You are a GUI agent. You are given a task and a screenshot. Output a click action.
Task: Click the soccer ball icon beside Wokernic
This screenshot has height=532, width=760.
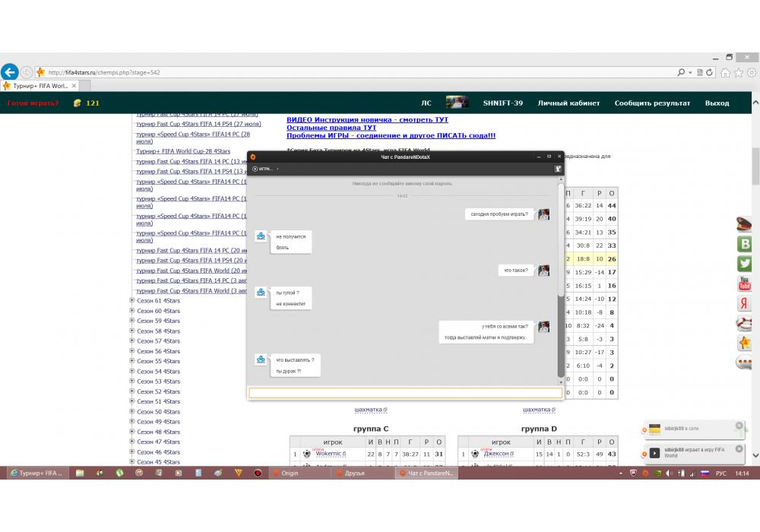(x=307, y=454)
